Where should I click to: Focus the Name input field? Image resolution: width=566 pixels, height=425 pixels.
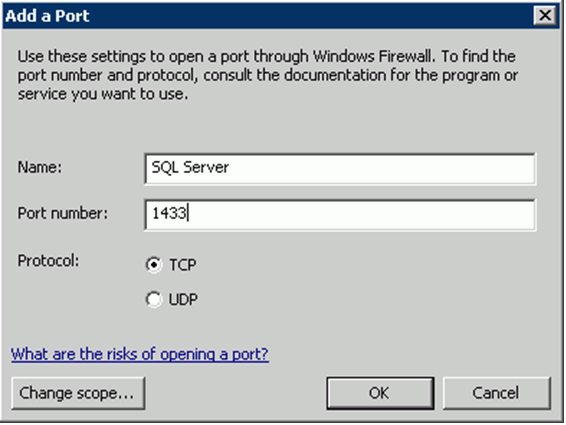point(340,169)
